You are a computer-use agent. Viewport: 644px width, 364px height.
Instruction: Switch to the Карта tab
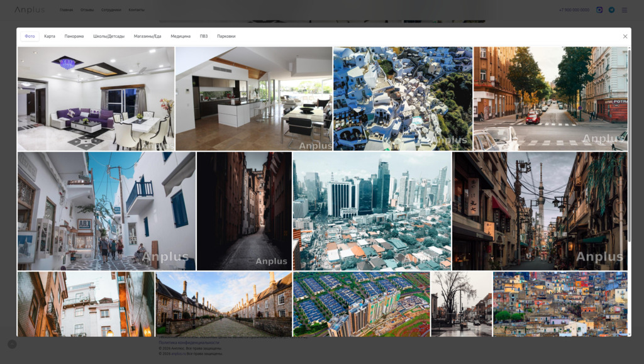(50, 36)
